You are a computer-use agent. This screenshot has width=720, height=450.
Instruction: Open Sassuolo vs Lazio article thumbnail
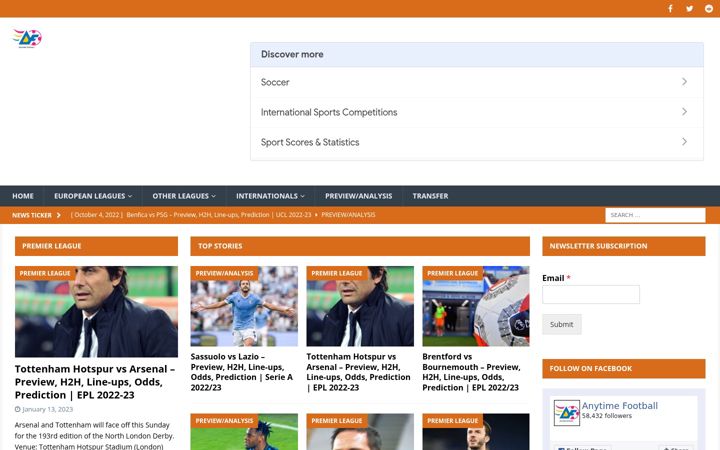pyautogui.click(x=244, y=306)
